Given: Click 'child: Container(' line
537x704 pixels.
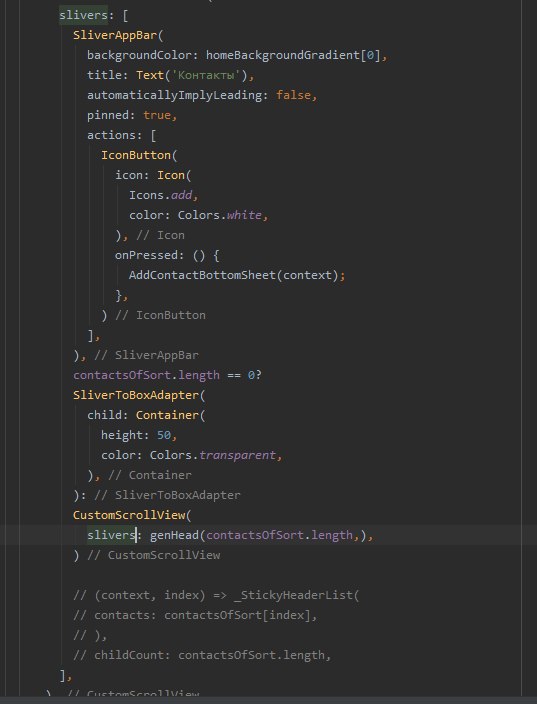Looking at the screenshot, I should coord(146,415).
